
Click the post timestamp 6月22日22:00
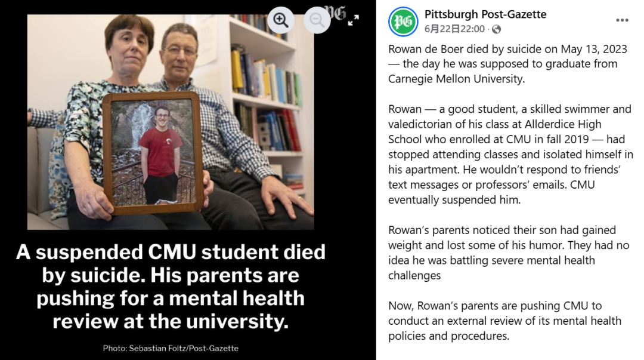(x=454, y=29)
